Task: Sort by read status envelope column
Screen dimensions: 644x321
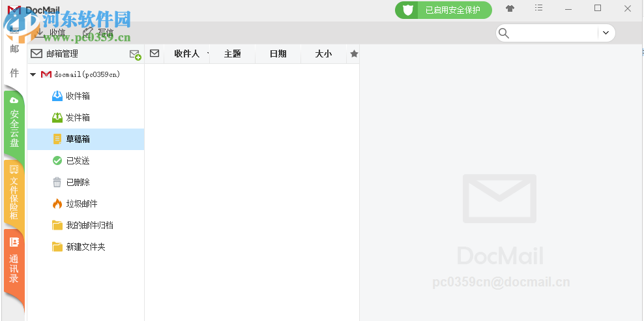Action: click(x=154, y=53)
